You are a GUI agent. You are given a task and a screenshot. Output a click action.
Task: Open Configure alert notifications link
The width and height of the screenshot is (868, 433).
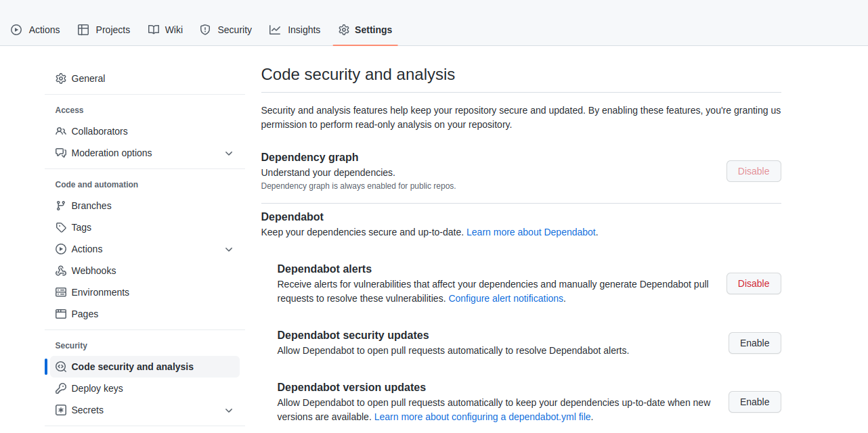pyautogui.click(x=506, y=298)
